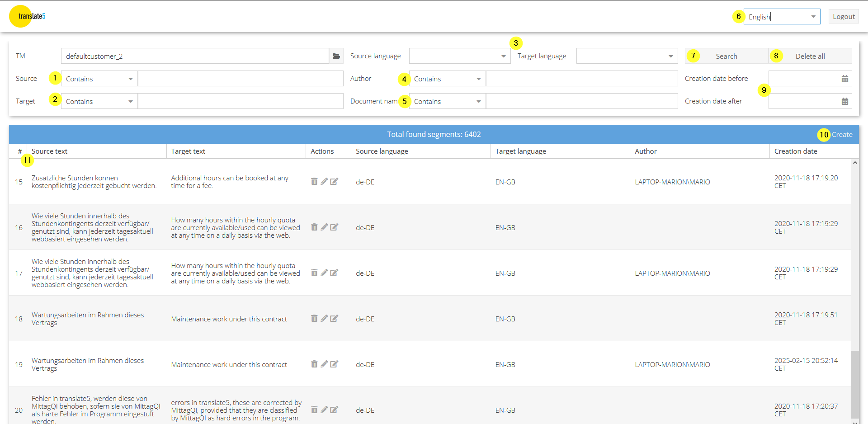Focus the Target search text field
This screenshot has width=868, height=424.
click(x=241, y=101)
